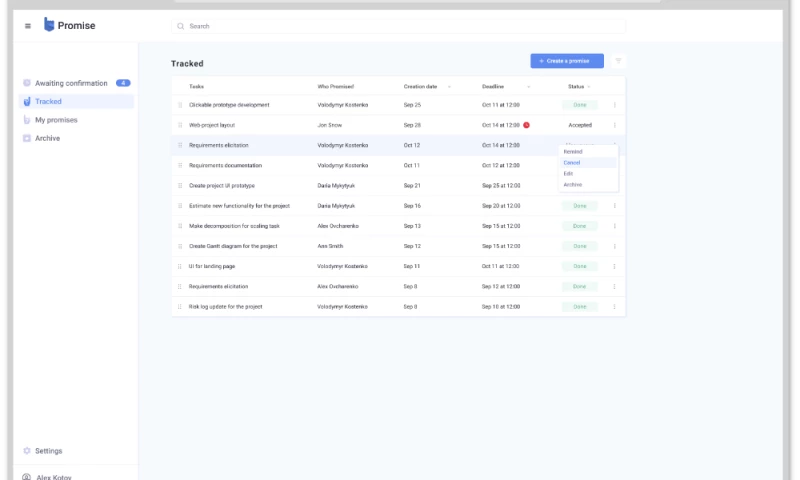
Task: Click the Archive label in sidebar
Action: click(47, 138)
